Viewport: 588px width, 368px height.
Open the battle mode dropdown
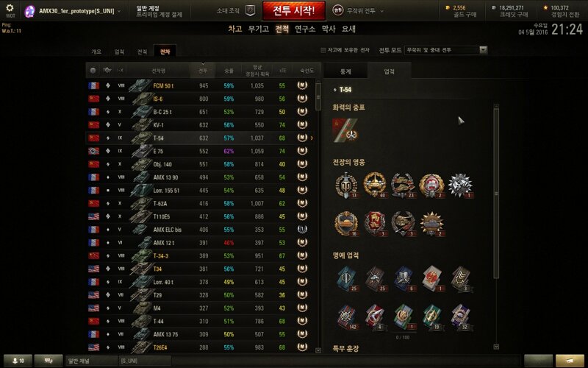[x=446, y=50]
